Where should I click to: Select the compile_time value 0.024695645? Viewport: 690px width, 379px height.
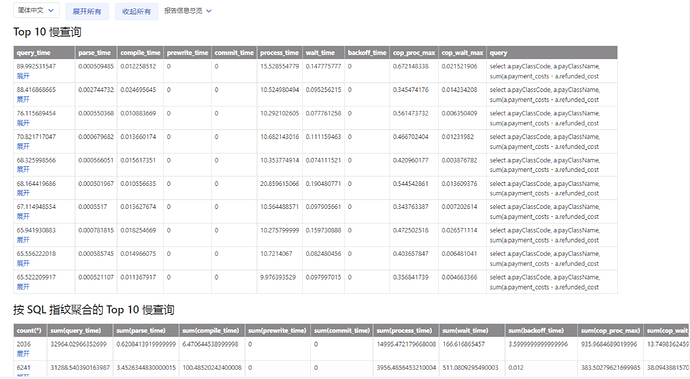[138, 90]
